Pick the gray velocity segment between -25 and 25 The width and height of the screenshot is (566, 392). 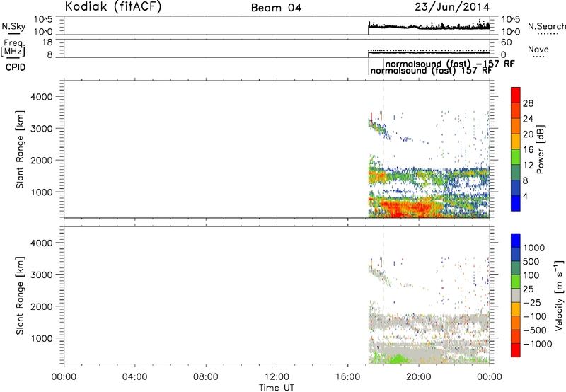point(516,295)
